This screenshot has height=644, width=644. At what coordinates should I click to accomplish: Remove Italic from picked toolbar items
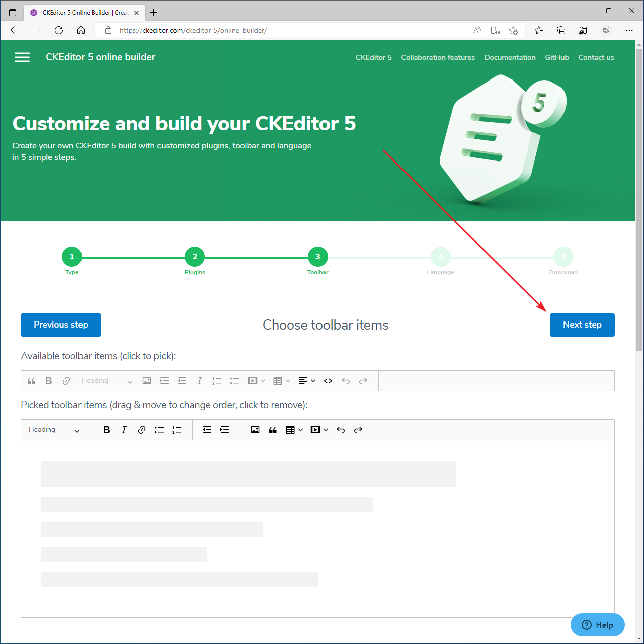pyautogui.click(x=124, y=430)
